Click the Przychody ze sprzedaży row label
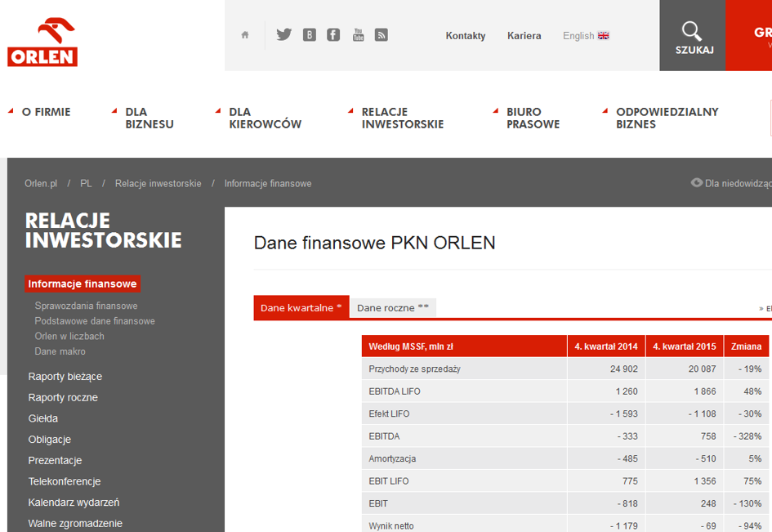 (x=414, y=369)
